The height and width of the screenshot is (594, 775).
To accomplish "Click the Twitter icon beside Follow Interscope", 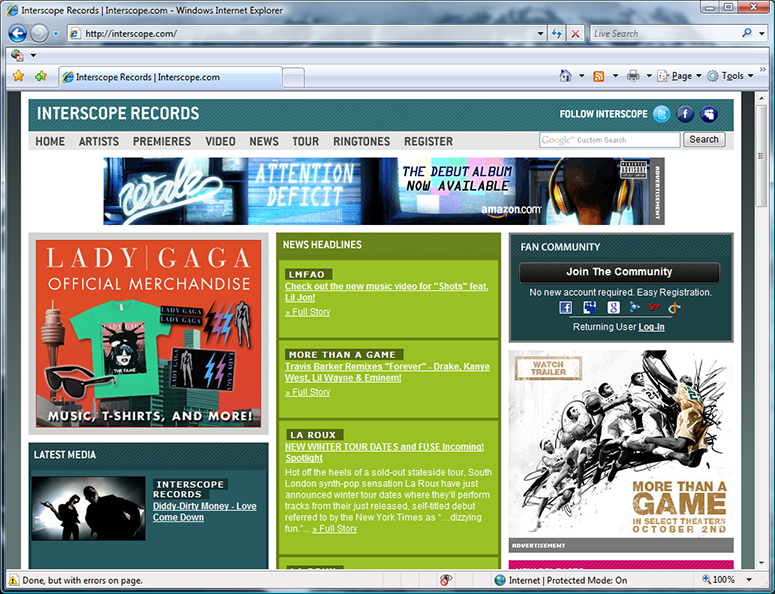I will click(x=661, y=114).
